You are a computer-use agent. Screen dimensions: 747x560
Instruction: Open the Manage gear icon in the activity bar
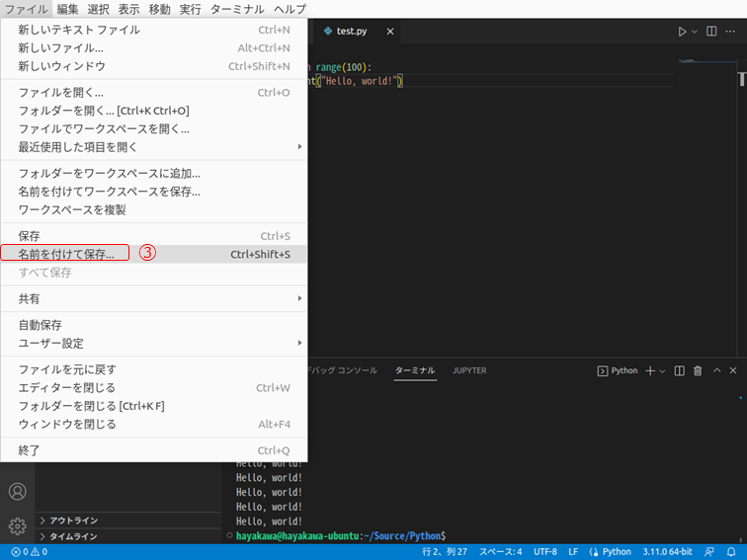(x=17, y=525)
